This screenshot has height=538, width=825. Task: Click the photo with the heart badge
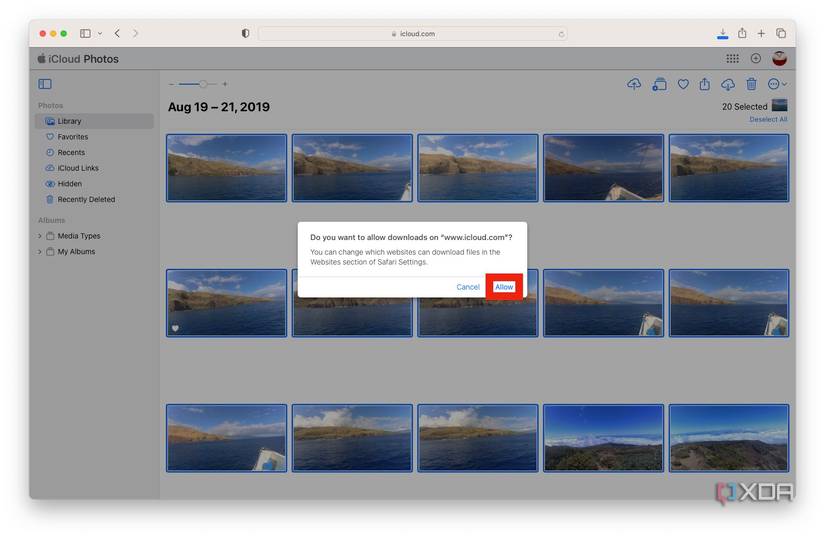coord(226,303)
